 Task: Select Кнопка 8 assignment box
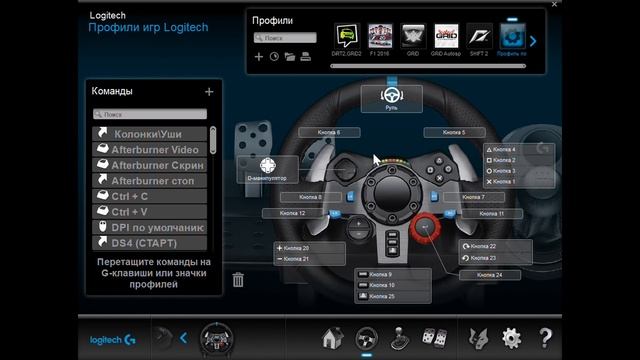click(311, 197)
